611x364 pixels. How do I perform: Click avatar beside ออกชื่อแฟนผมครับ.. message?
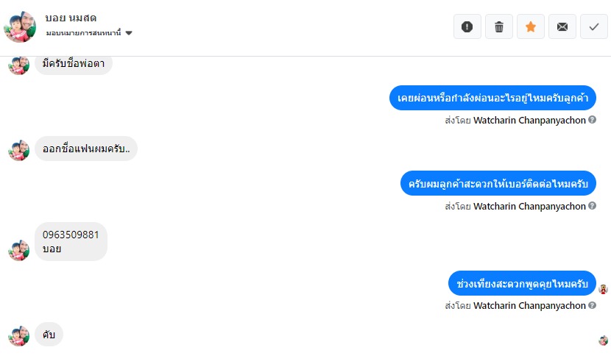[x=18, y=150]
